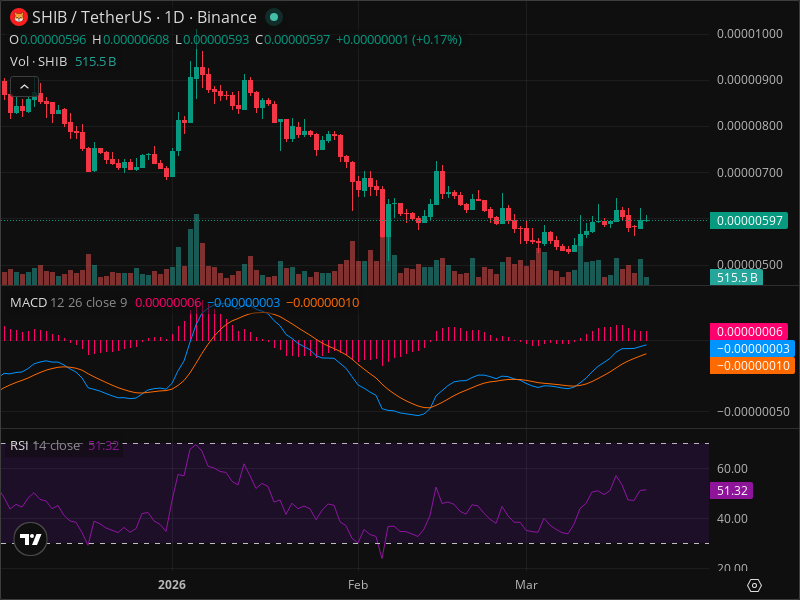The width and height of the screenshot is (800, 600).
Task: Click the 2026 date label on time axis
Action: tap(172, 585)
